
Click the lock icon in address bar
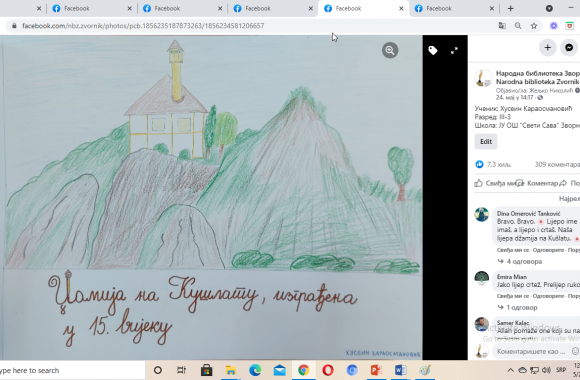(x=14, y=26)
